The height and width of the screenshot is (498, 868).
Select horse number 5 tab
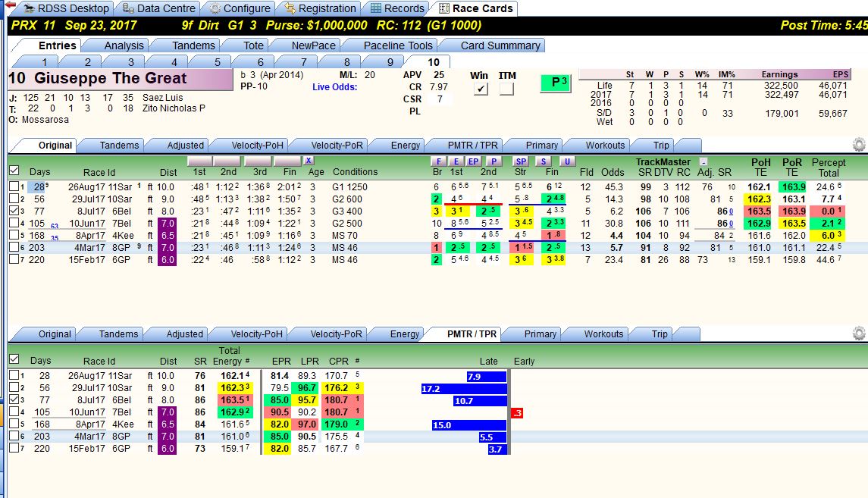click(x=217, y=62)
